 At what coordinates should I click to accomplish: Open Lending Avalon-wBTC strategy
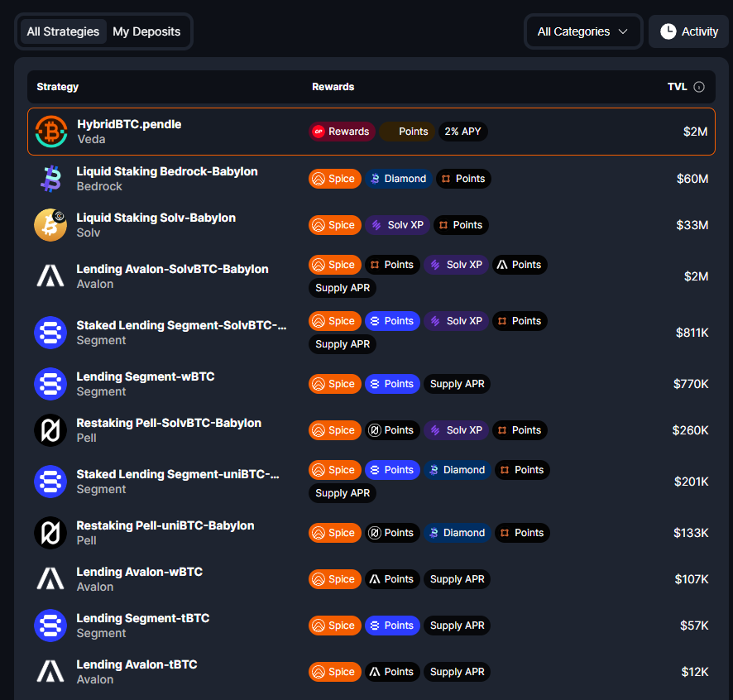pos(139,572)
